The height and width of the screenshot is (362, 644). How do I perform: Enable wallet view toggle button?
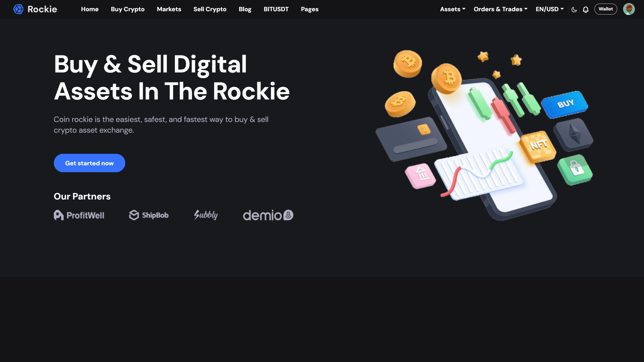(606, 9)
